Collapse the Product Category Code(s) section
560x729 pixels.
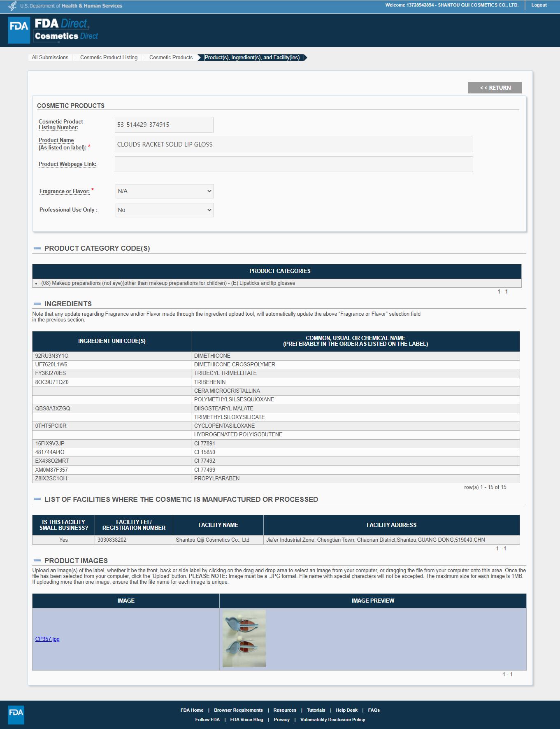(37, 248)
